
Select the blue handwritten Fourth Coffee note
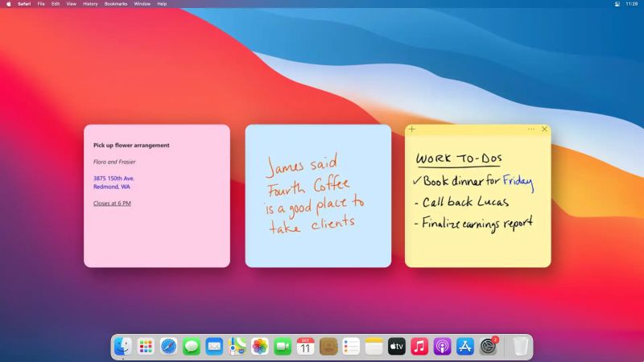[x=318, y=195]
